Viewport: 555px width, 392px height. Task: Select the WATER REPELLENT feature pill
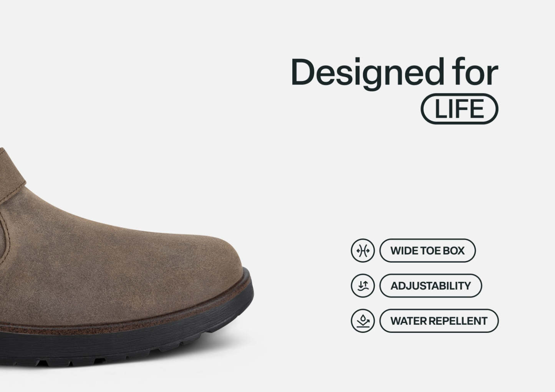pos(439,321)
